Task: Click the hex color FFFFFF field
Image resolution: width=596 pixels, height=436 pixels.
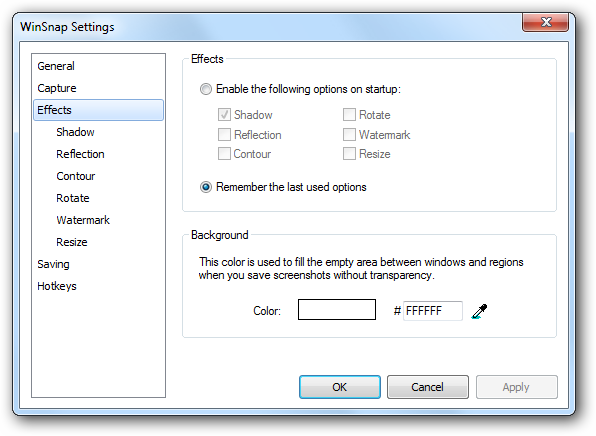Action: coord(433,311)
